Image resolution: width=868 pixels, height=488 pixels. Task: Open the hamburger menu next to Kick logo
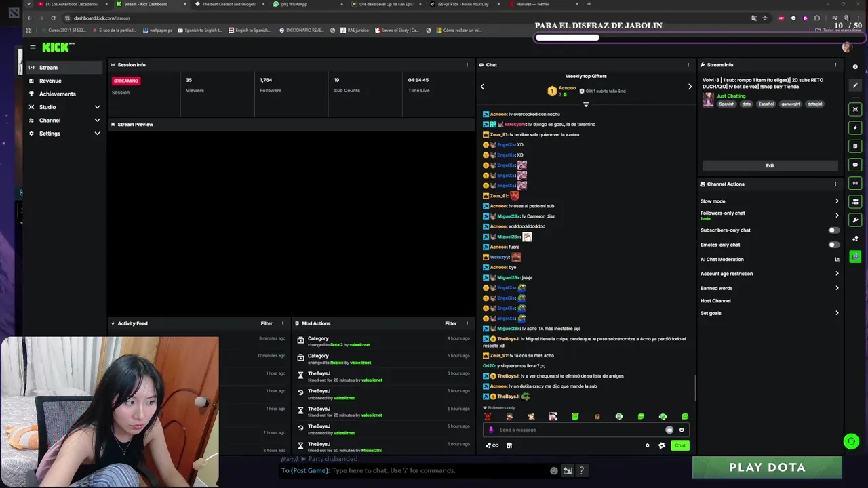tap(33, 47)
